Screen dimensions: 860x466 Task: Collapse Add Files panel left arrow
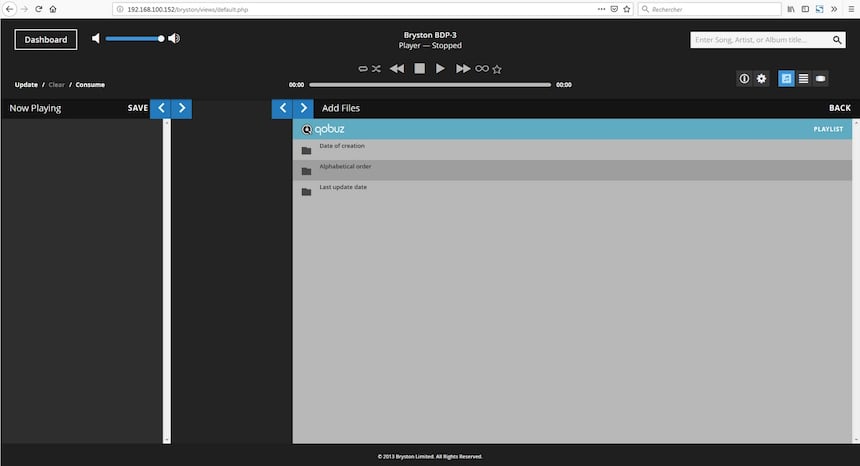coord(282,109)
